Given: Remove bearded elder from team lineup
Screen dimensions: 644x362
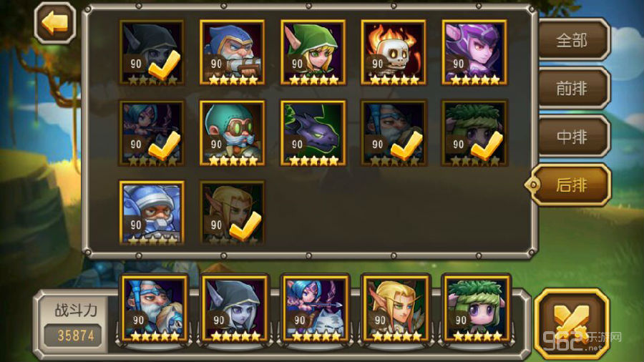Looking at the screenshot, I should (x=154, y=308).
